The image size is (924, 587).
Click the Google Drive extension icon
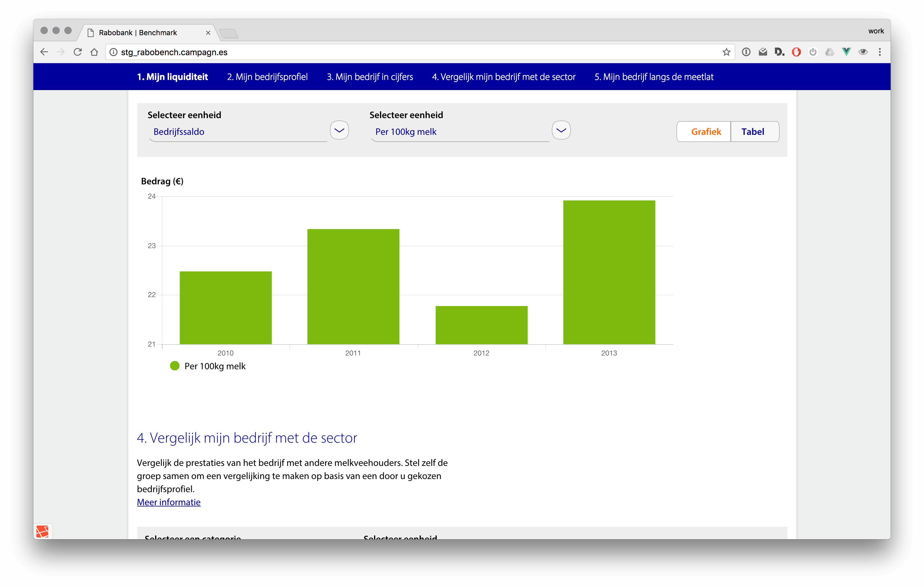829,52
